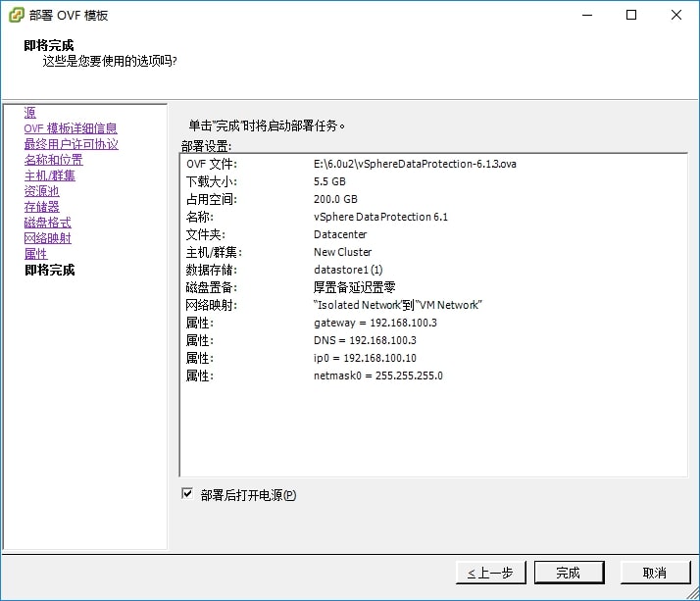The width and height of the screenshot is (700, 601).
Task: Click the 取消 cancel button
Action: pos(655,573)
